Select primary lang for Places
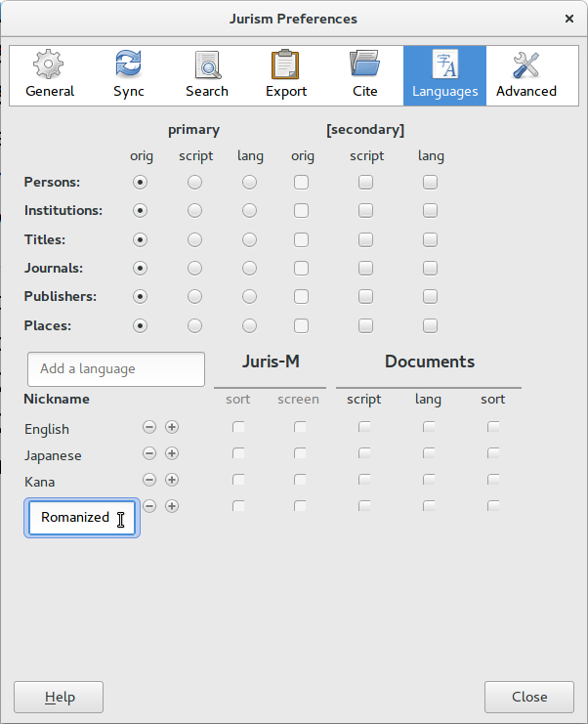The width and height of the screenshot is (588, 724). 249,326
